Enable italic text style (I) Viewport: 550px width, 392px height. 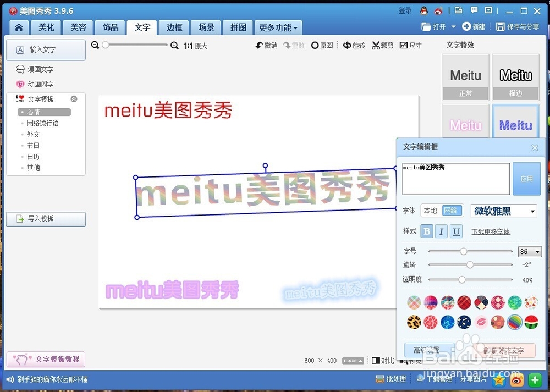(x=442, y=231)
